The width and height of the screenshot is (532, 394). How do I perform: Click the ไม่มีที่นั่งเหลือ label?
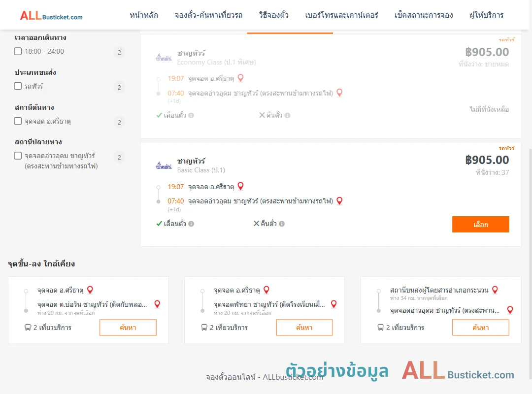[489, 109]
